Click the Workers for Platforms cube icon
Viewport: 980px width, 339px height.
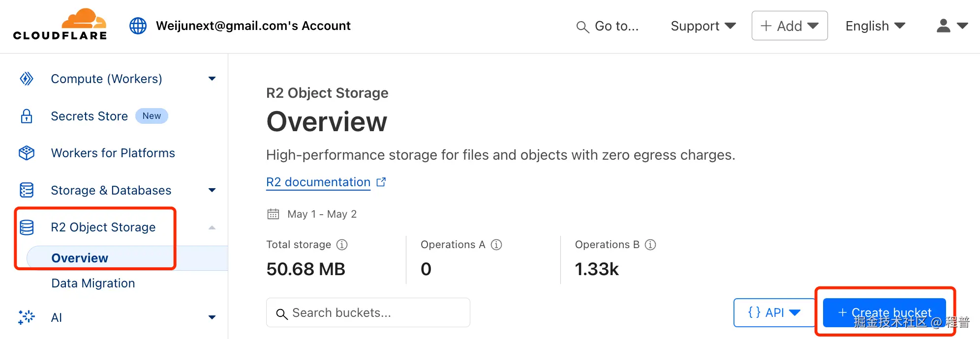click(x=27, y=153)
